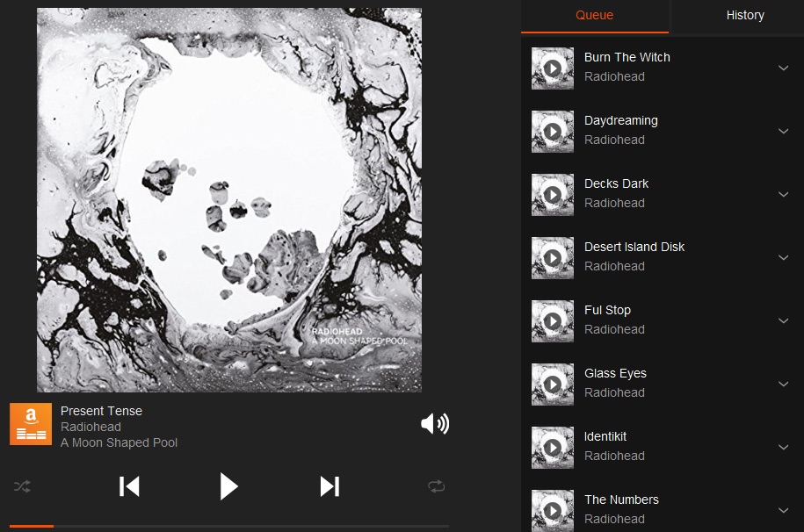Viewport: 804px width, 532px height.
Task: Play Decks Dark from its thumbnail
Action: tap(552, 195)
